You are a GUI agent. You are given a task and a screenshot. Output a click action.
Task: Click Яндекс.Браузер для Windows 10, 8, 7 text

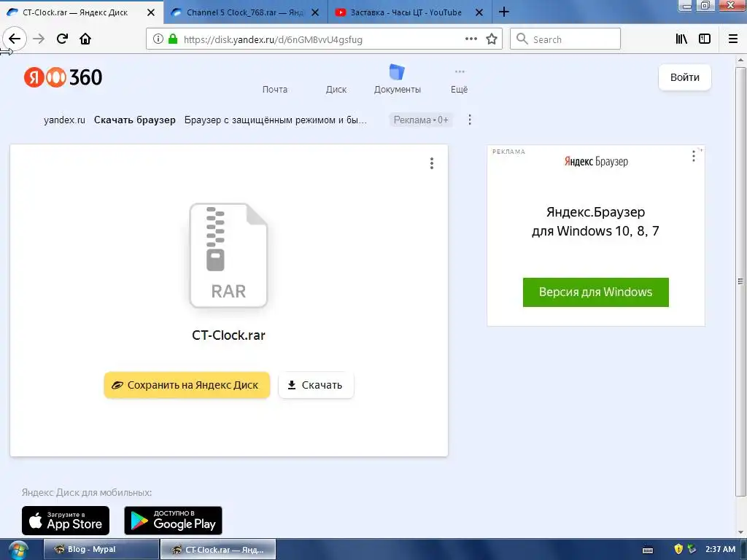595,222
